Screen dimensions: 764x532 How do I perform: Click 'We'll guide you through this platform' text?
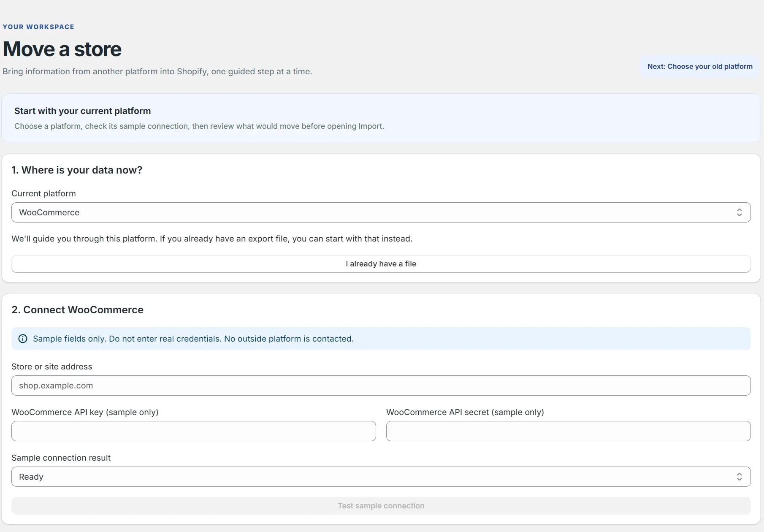click(x=212, y=239)
